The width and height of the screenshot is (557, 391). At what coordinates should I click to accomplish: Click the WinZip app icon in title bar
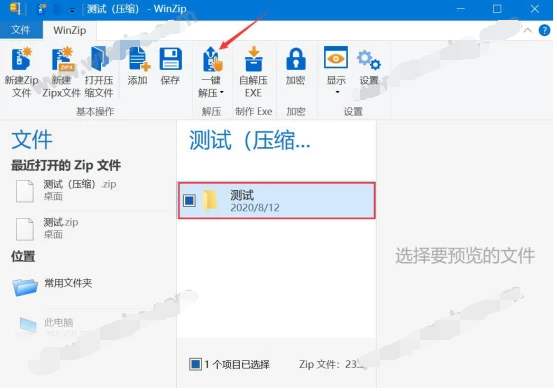click(15, 8)
